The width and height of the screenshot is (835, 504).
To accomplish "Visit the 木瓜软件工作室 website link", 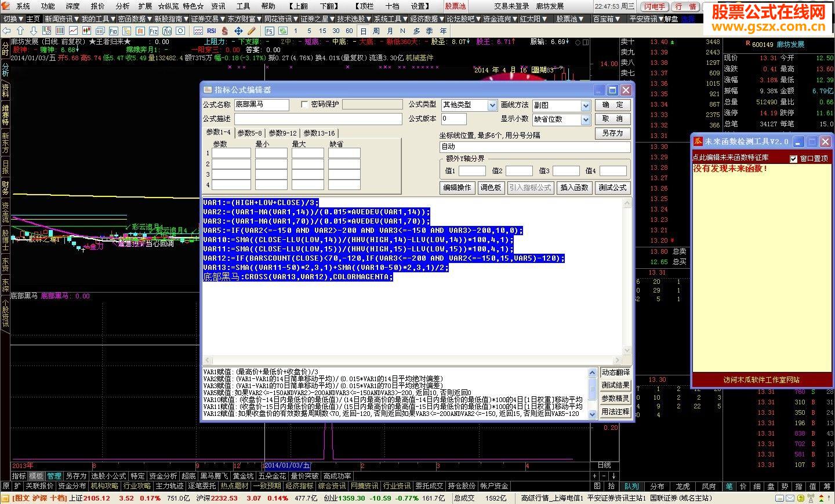I will 761,380.
